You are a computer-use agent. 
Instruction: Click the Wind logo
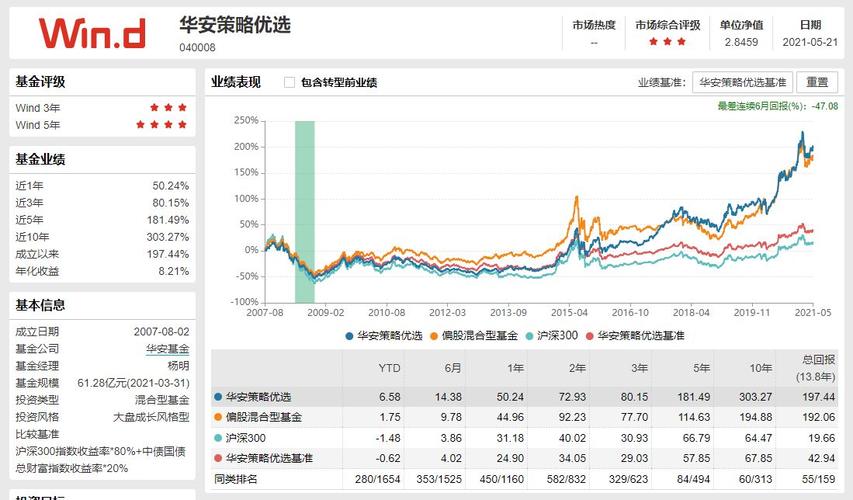pos(92,33)
